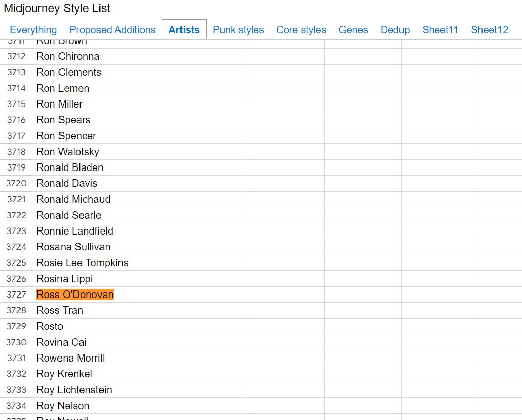Switch to the Dedup tab
522x420 pixels.
pyautogui.click(x=395, y=30)
